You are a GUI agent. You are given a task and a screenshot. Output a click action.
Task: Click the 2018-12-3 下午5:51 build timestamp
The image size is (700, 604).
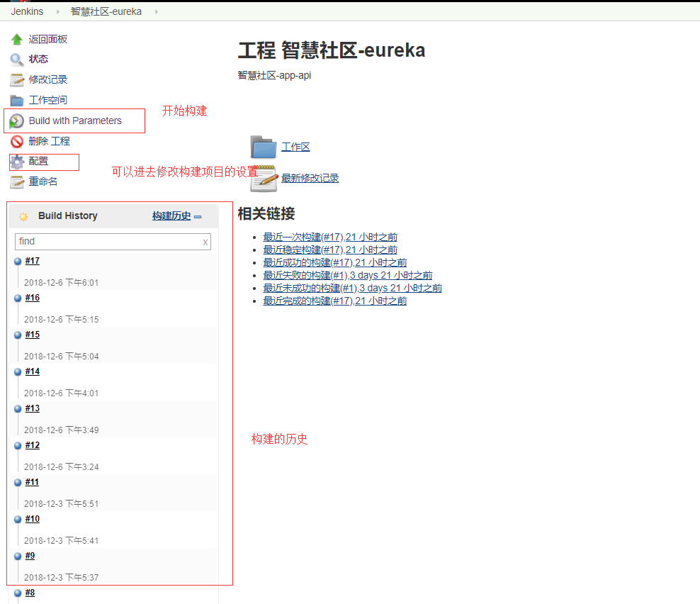[61, 503]
